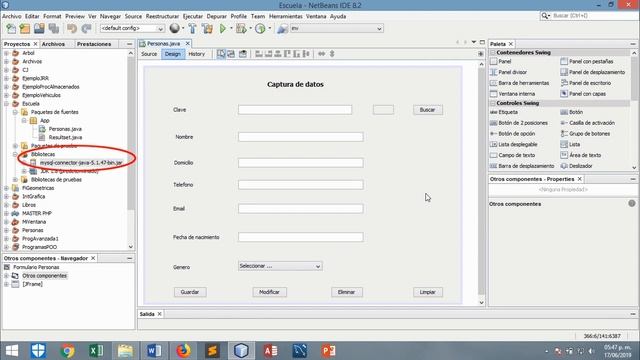Click the Undo toolbar icon
640x360 pixels.
(x=72, y=29)
